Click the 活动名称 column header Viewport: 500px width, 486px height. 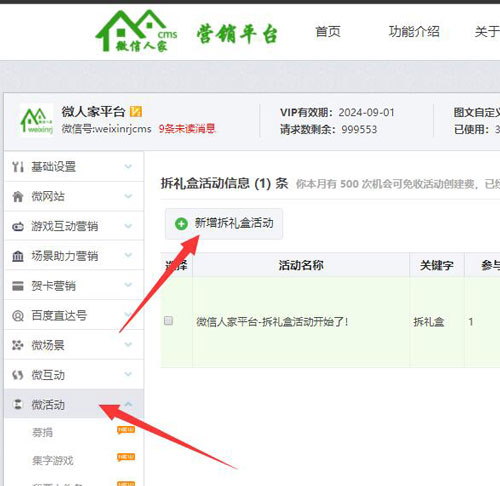[301, 265]
